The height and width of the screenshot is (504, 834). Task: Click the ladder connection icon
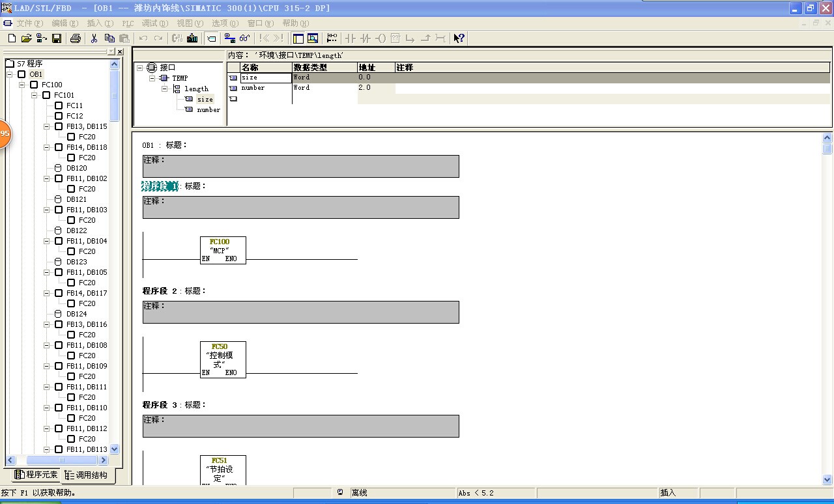[x=440, y=38]
